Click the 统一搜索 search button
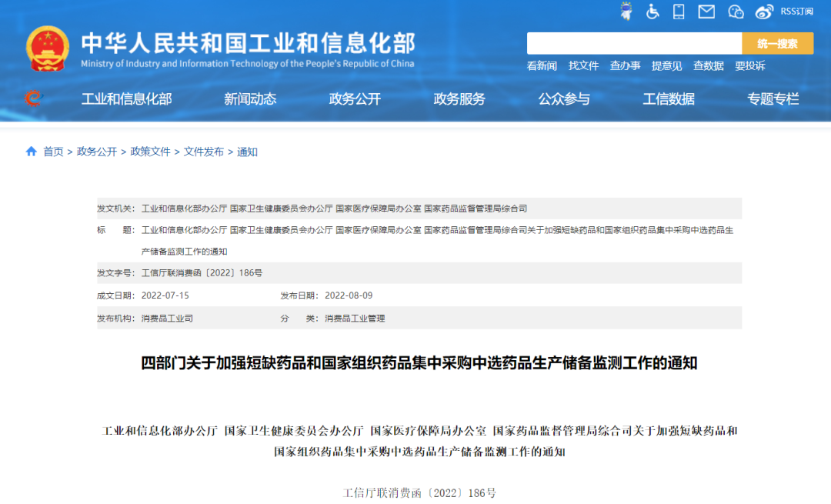Image resolution: width=831 pixels, height=504 pixels. [777, 43]
